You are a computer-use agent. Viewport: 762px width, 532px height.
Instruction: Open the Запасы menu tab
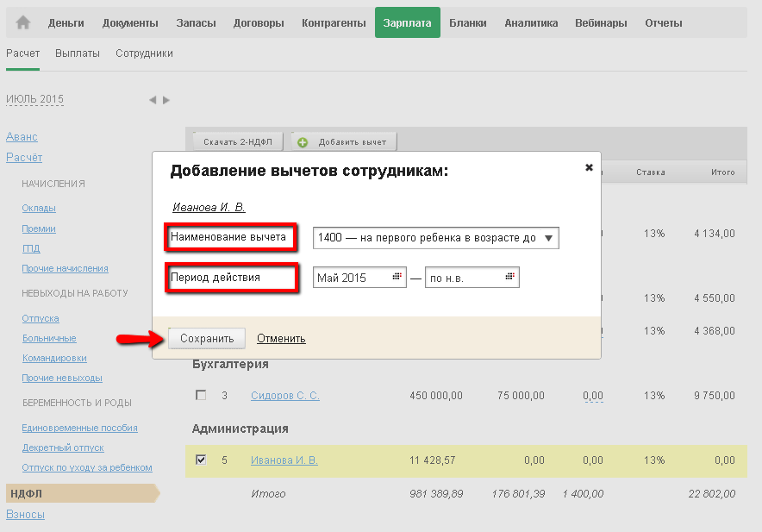pyautogui.click(x=196, y=23)
